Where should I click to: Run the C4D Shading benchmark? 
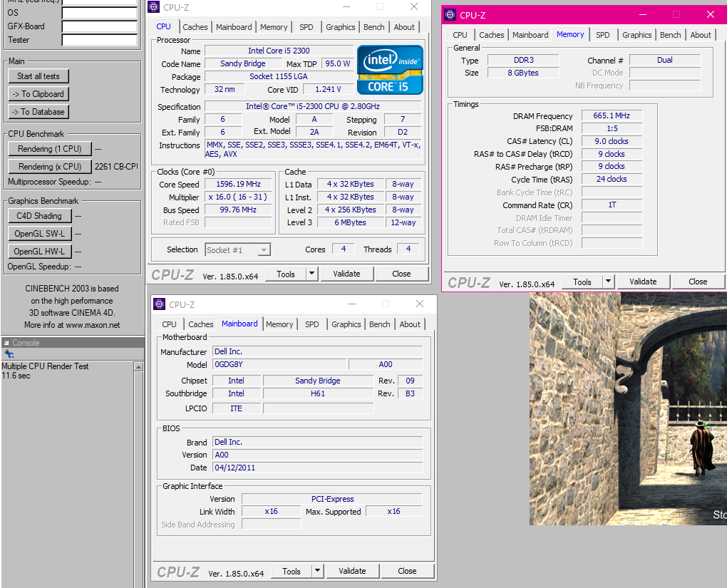pyautogui.click(x=39, y=216)
